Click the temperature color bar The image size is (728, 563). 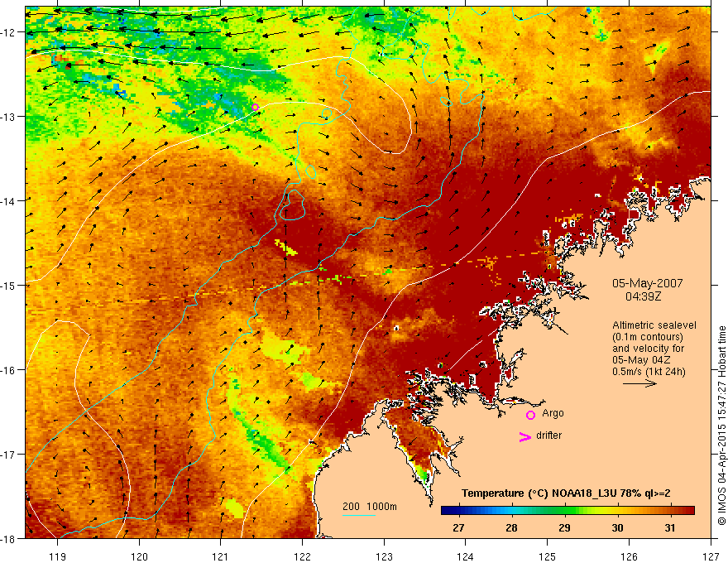click(568, 511)
